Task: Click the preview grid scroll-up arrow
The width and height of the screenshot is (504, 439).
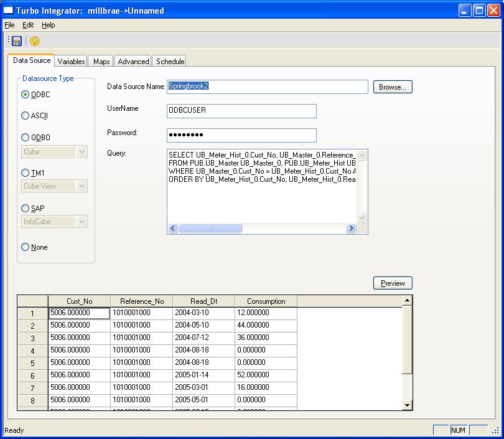Action: click(x=408, y=301)
